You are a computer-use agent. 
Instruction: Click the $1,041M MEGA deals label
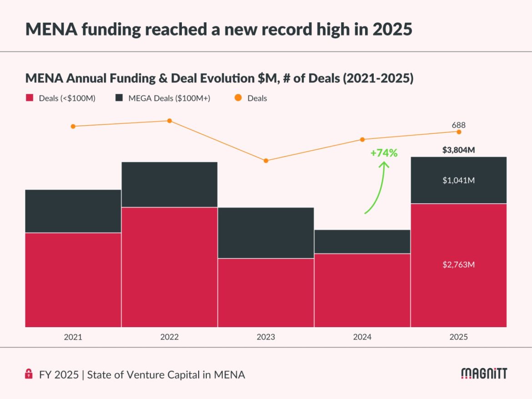point(459,181)
